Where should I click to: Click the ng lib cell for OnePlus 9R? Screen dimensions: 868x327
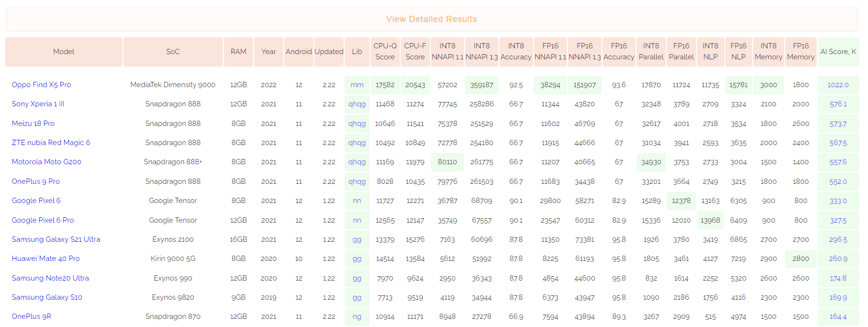tap(357, 316)
